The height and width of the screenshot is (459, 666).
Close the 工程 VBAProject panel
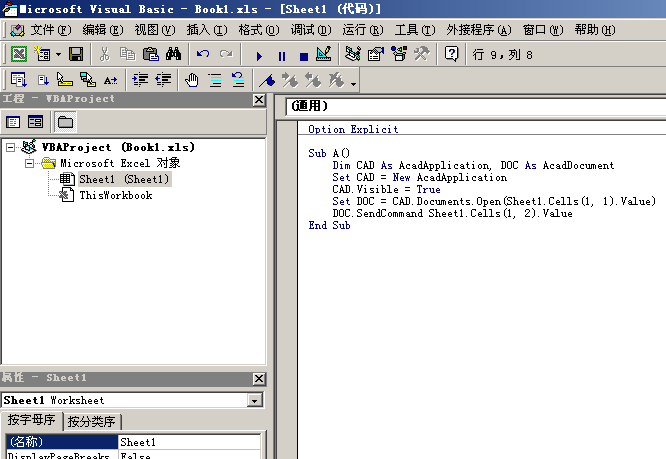[259, 100]
